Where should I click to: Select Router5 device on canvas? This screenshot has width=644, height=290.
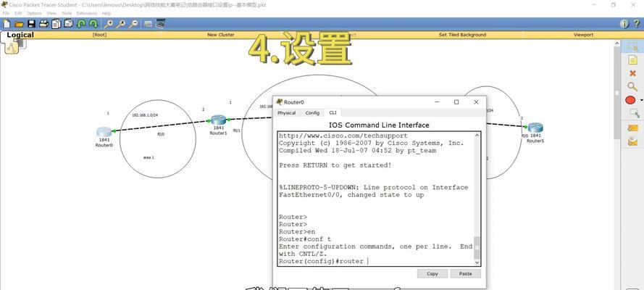coord(535,128)
